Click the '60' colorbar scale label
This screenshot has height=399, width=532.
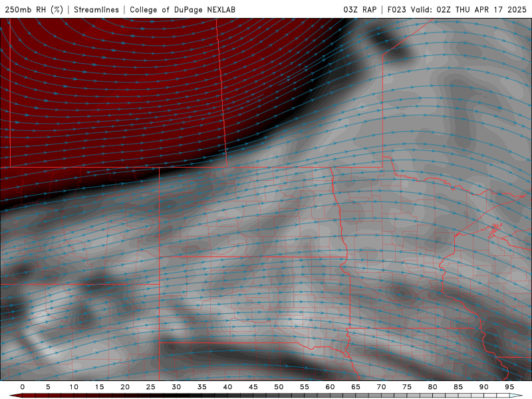tap(330, 387)
